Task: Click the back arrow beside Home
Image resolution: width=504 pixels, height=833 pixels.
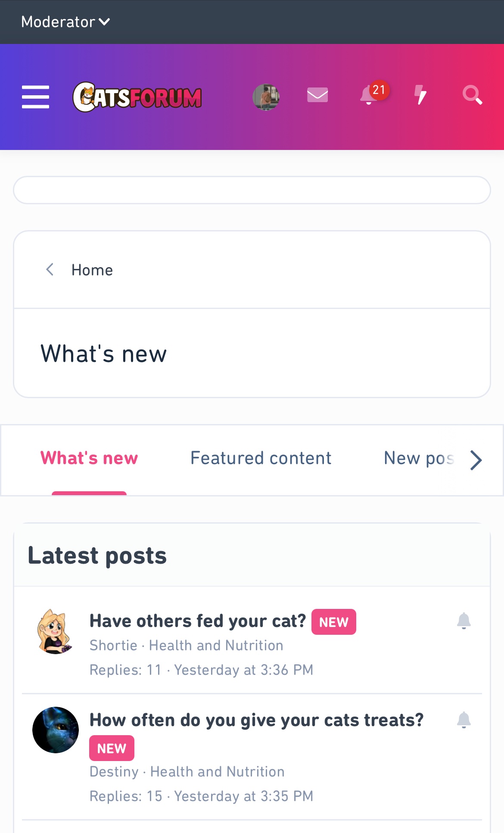Action: tap(50, 270)
